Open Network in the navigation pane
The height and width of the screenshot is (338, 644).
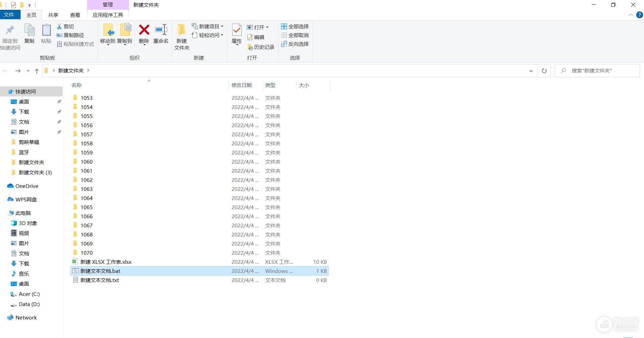pos(22,317)
